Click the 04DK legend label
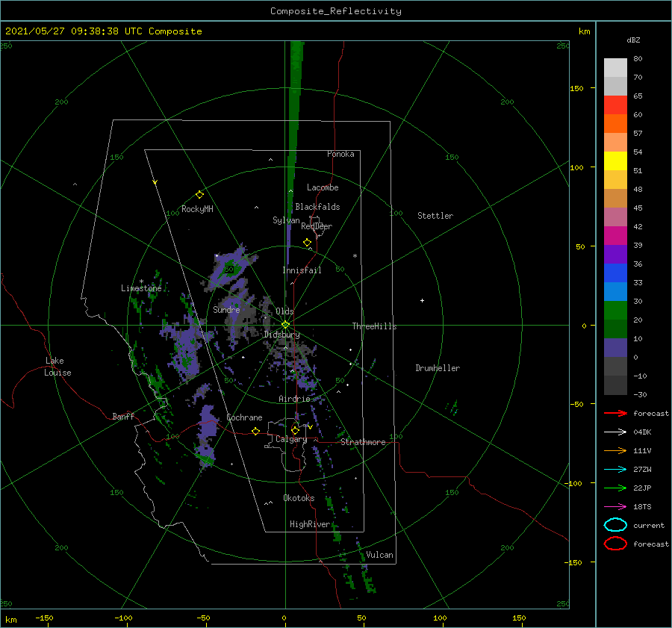The image size is (672, 628). [x=642, y=432]
